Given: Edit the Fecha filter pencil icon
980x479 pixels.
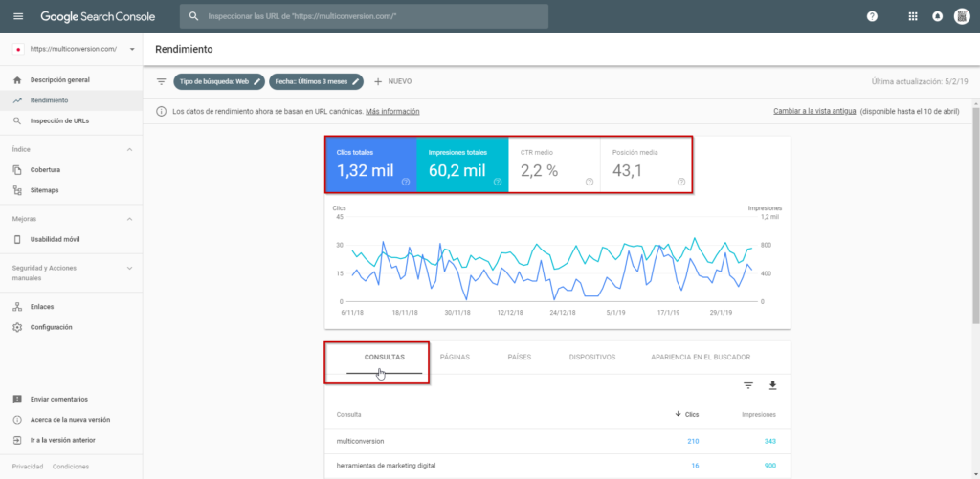Looking at the screenshot, I should click(356, 82).
